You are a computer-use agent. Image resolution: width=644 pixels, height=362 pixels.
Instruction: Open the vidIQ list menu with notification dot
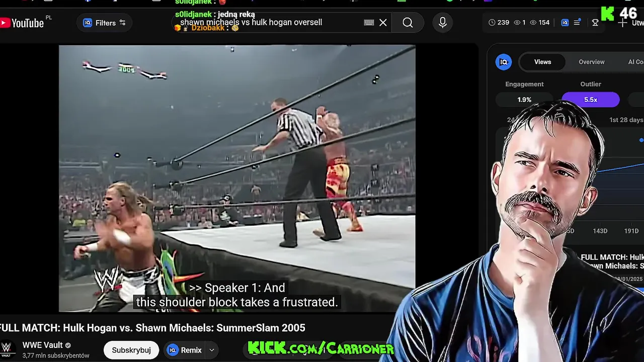(x=578, y=22)
